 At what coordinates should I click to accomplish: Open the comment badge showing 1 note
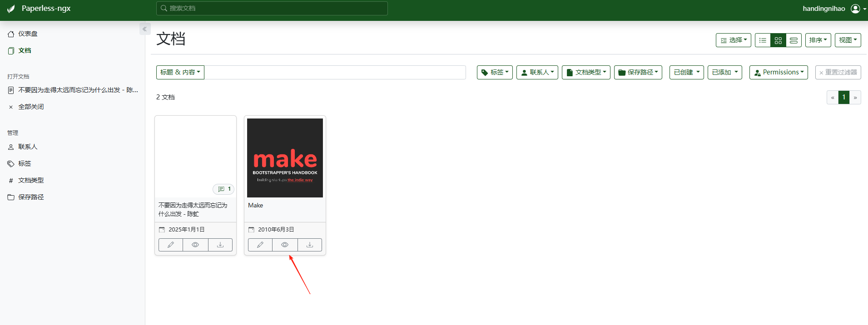(x=224, y=189)
